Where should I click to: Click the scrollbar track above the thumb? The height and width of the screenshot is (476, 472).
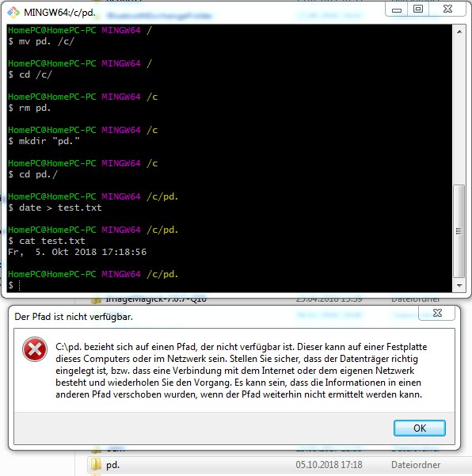pyautogui.click(x=459, y=111)
